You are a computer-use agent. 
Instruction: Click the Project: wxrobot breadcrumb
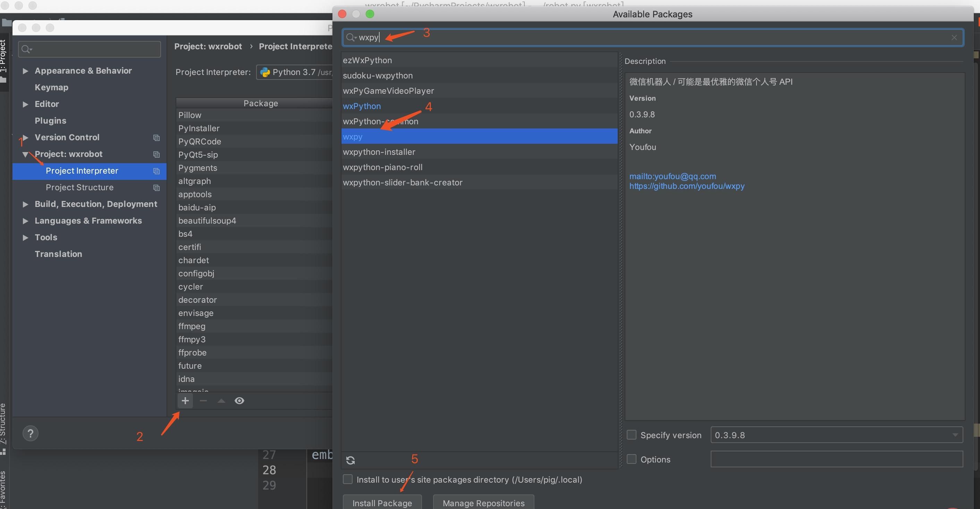(208, 47)
